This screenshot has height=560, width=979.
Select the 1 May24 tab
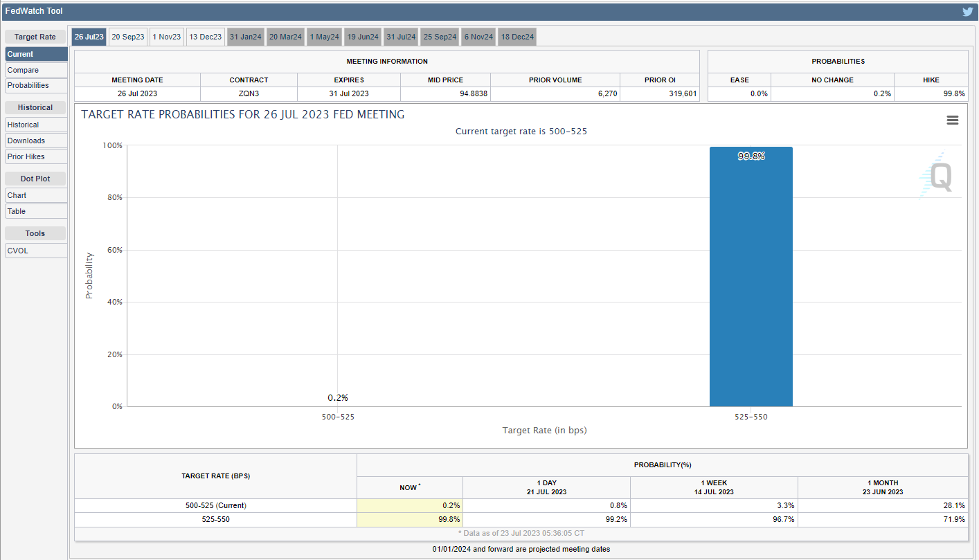325,37
